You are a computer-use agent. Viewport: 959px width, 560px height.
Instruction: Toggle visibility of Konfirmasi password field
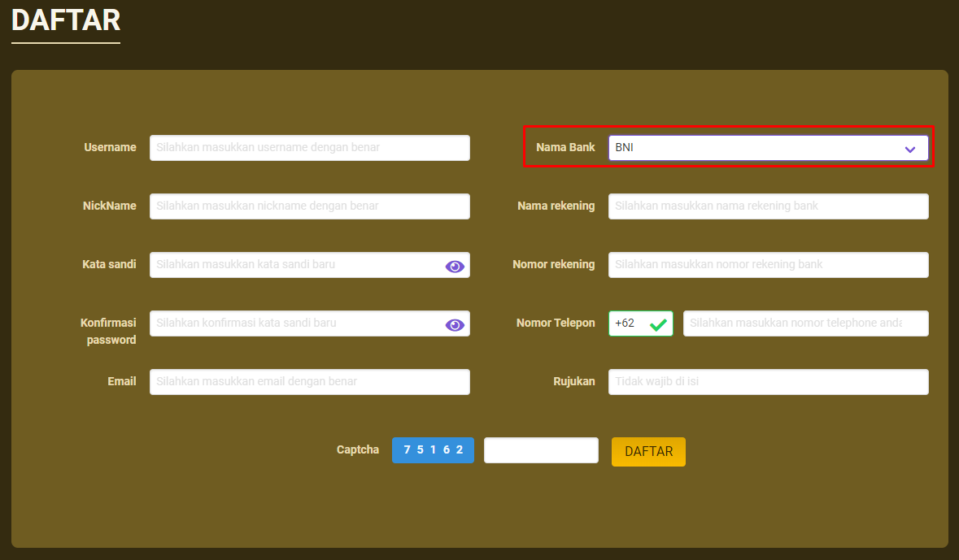click(455, 324)
